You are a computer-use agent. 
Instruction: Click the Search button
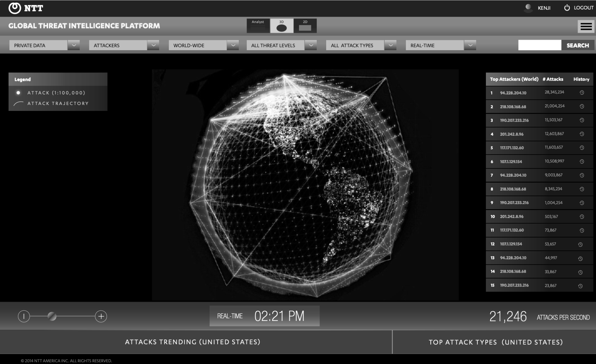point(578,45)
